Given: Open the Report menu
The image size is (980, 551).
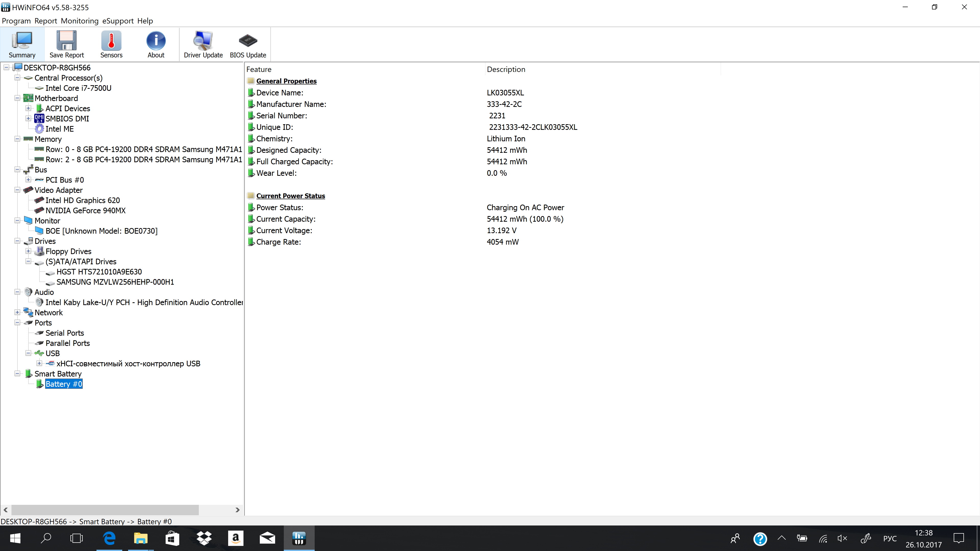Looking at the screenshot, I should (x=46, y=21).
